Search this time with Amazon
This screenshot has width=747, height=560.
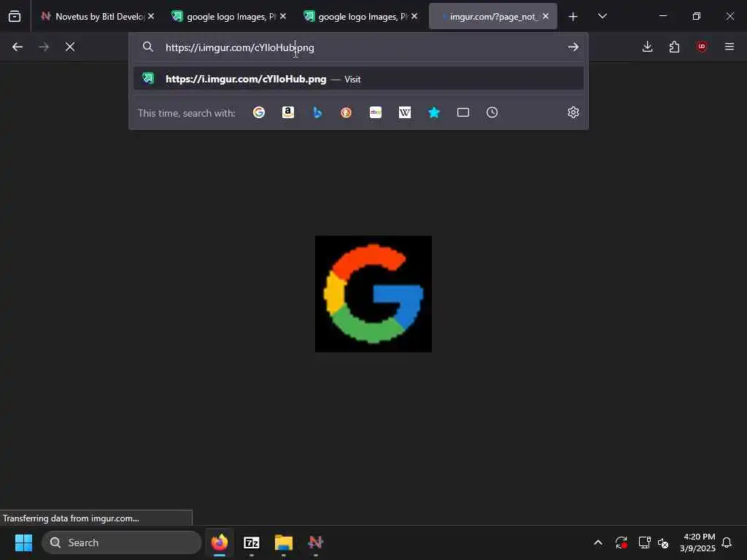287,112
